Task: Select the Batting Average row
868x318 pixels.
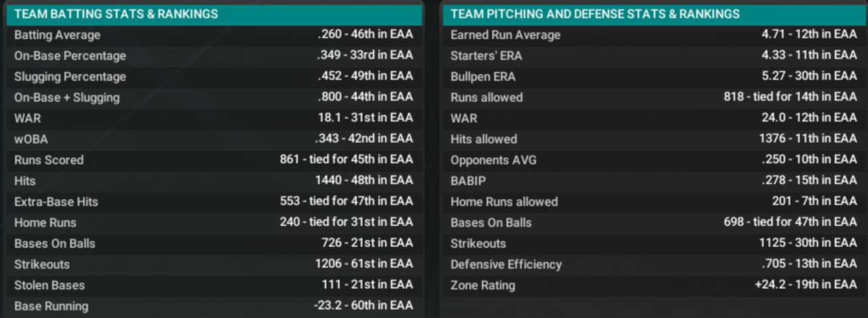Action: pos(214,35)
